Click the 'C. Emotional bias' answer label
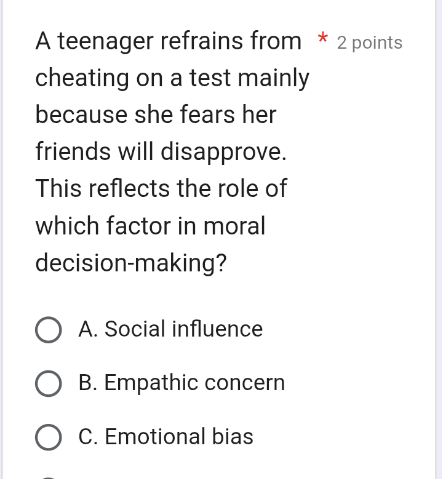The image size is (442, 479). pos(166,436)
